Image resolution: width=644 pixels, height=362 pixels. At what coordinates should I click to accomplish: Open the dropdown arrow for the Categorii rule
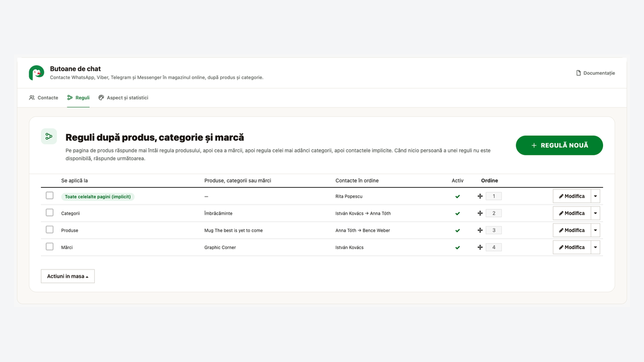click(595, 213)
